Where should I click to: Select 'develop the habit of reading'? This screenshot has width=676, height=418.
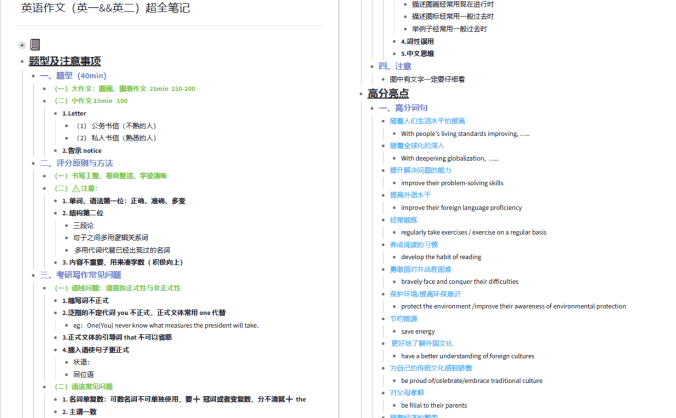[x=441, y=257]
